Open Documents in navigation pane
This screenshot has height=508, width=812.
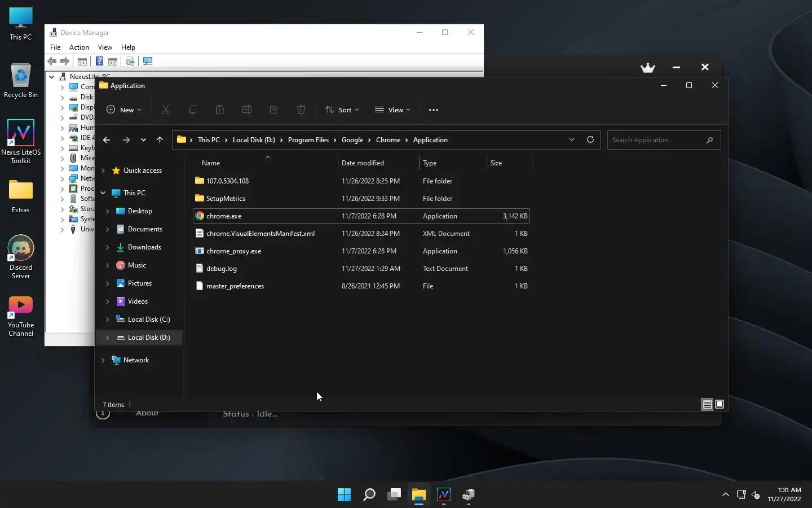tap(145, 229)
